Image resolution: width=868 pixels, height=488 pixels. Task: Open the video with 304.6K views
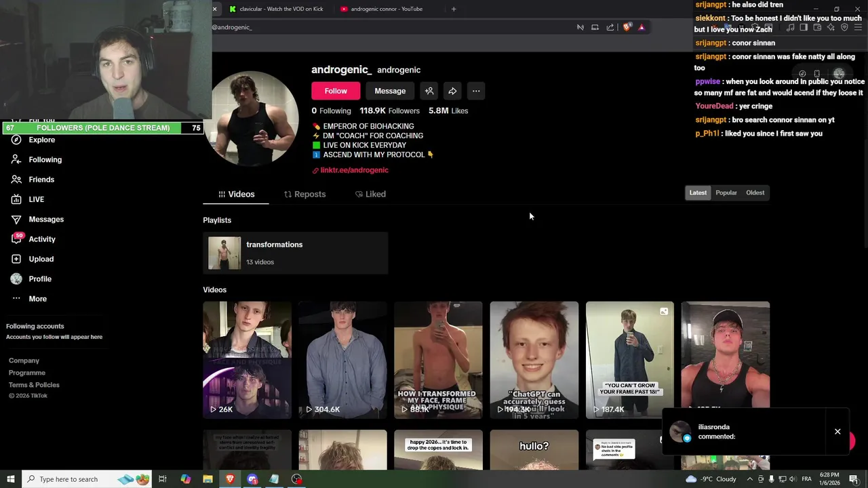tap(342, 360)
